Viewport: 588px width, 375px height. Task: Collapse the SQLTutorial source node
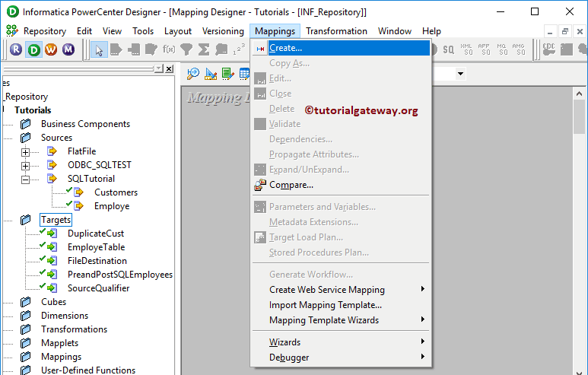(25, 180)
